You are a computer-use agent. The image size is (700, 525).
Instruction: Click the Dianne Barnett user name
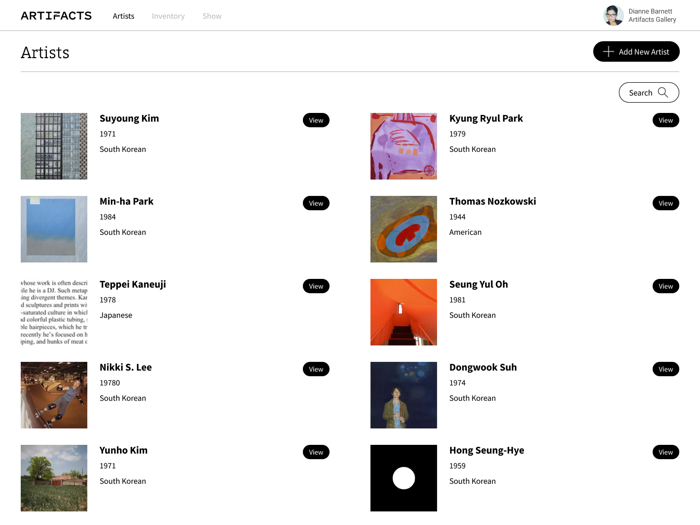click(x=650, y=11)
